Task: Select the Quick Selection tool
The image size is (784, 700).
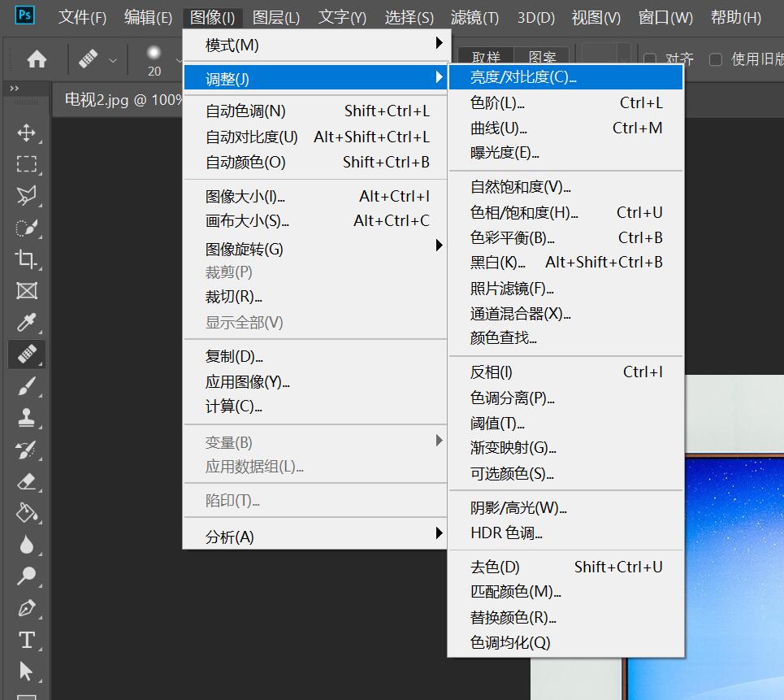Action: (x=27, y=228)
